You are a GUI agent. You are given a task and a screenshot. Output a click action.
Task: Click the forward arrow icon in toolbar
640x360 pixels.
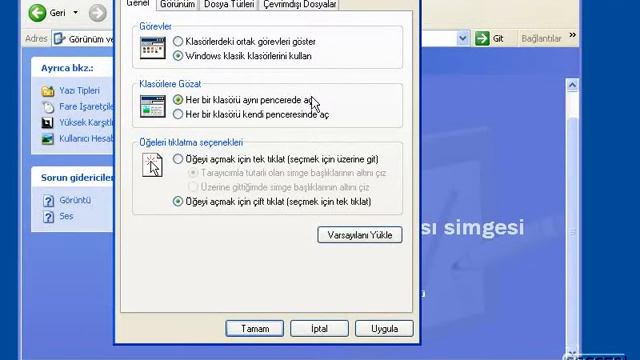[98, 13]
